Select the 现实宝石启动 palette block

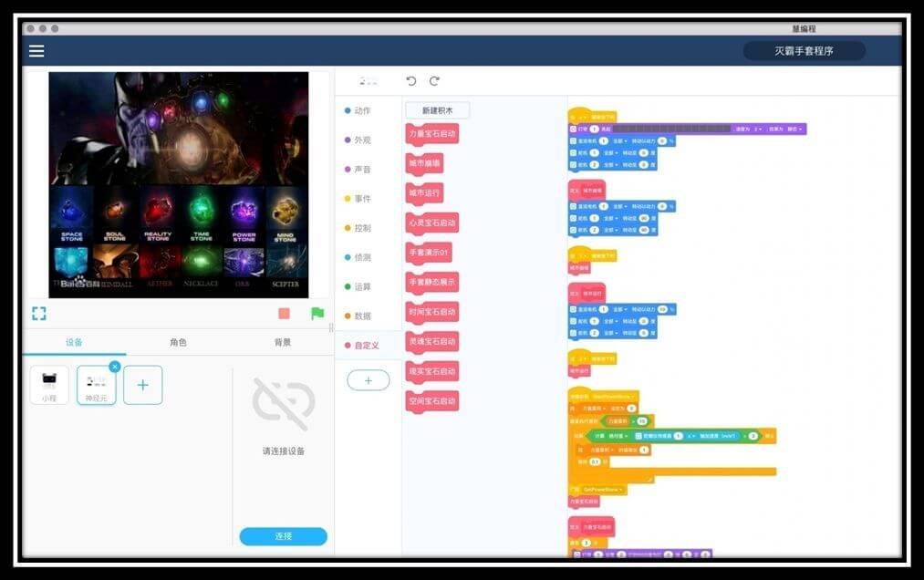tap(432, 372)
